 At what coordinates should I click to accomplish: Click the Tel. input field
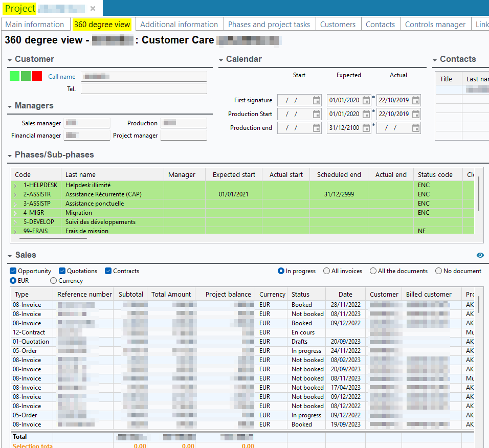(144, 89)
